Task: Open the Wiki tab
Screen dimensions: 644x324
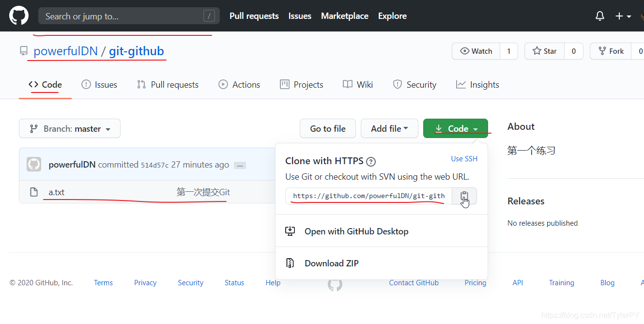Action: pyautogui.click(x=358, y=84)
